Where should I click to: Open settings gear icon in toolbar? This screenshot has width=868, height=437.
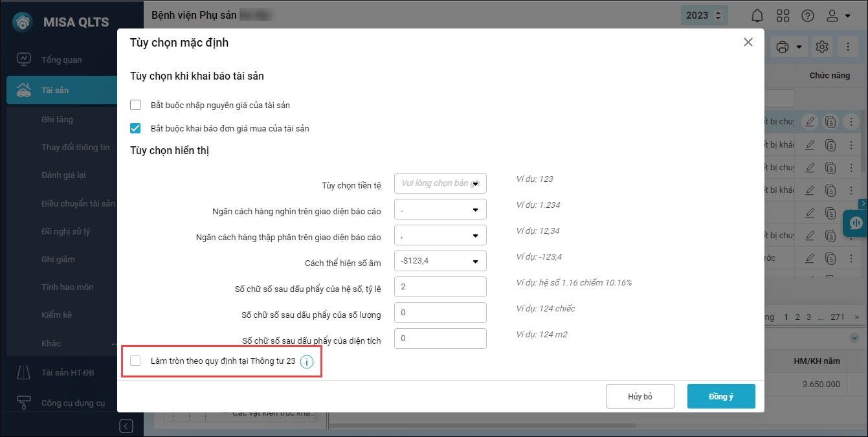(822, 47)
